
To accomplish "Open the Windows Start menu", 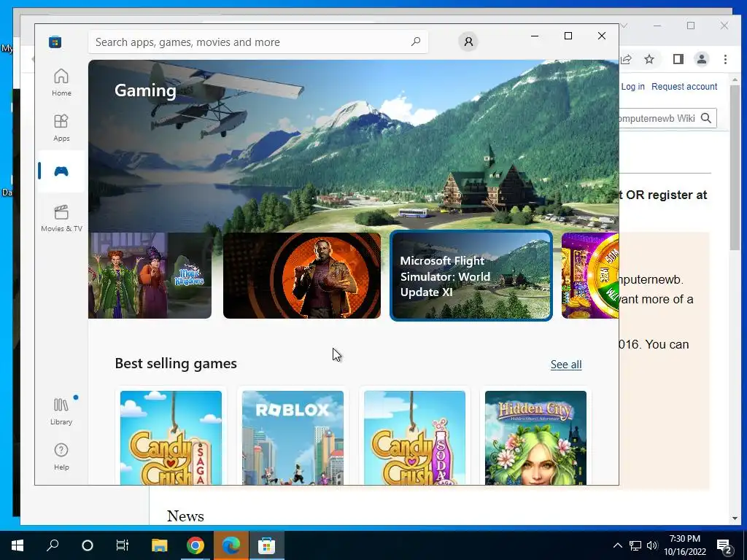I will [18, 545].
